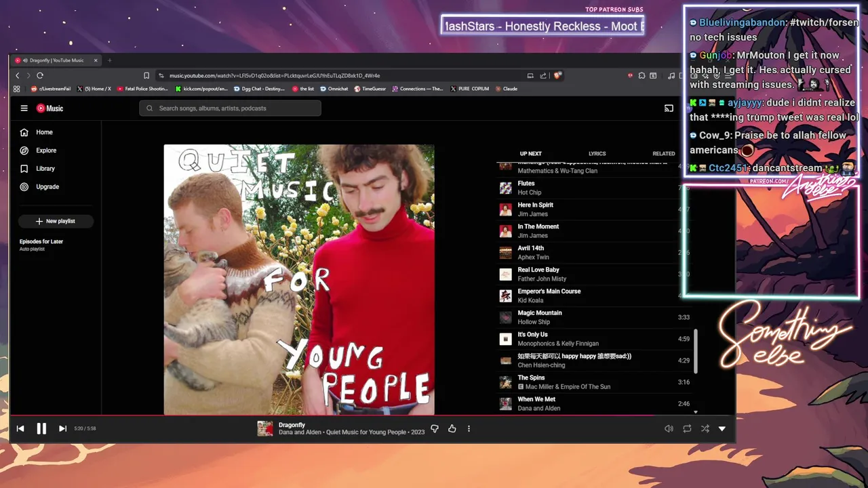Open the Fatal Police Shootin... bookmark
This screenshot has width=868, height=488.
[142, 89]
